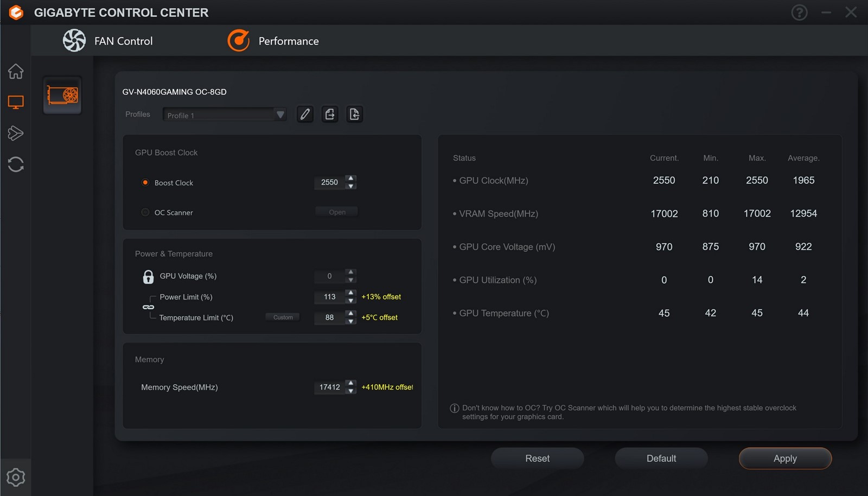Apply the overclock settings
The width and height of the screenshot is (868, 496).
[x=785, y=459]
